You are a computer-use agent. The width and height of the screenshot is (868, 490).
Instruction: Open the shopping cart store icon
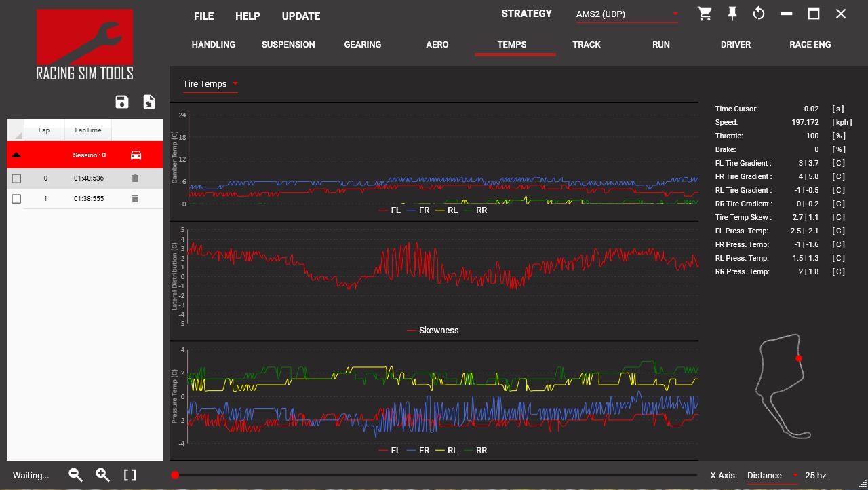pyautogui.click(x=705, y=14)
